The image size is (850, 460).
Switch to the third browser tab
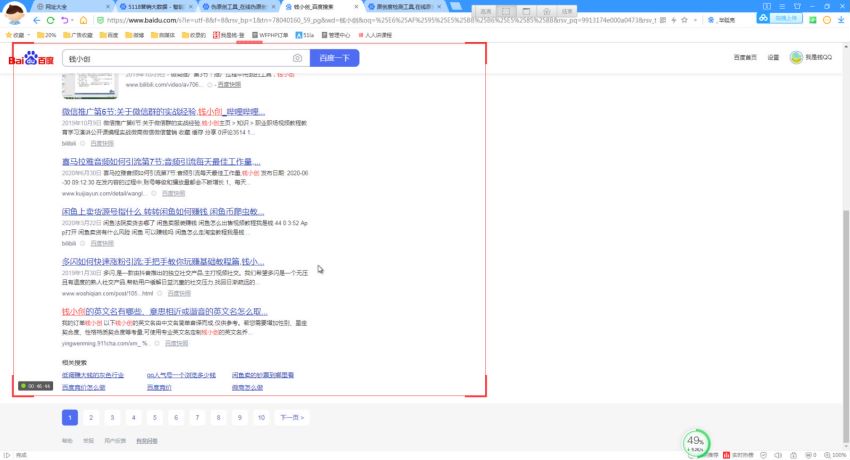pyautogui.click(x=239, y=7)
